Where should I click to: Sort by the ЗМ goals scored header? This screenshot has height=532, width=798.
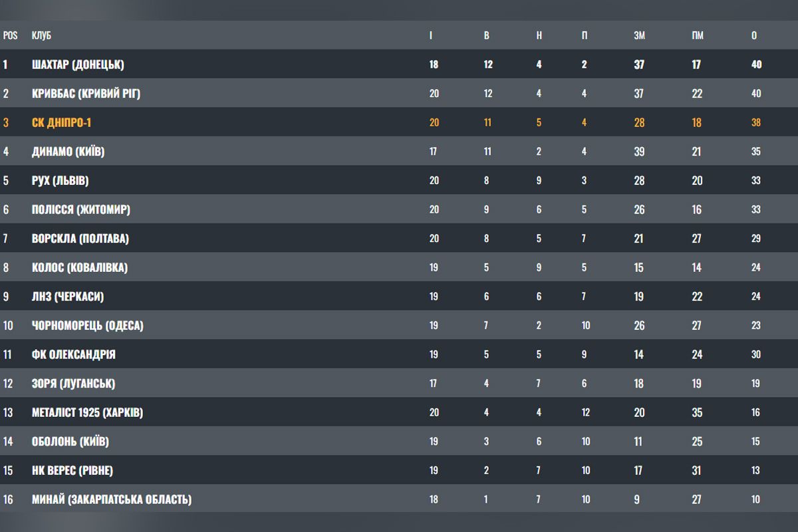[639, 35]
